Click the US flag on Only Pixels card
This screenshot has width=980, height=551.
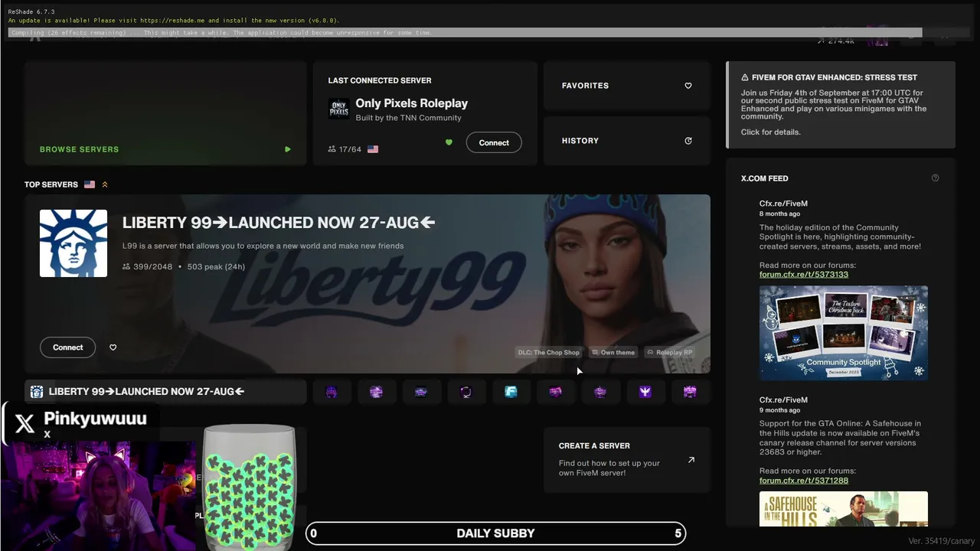point(373,149)
